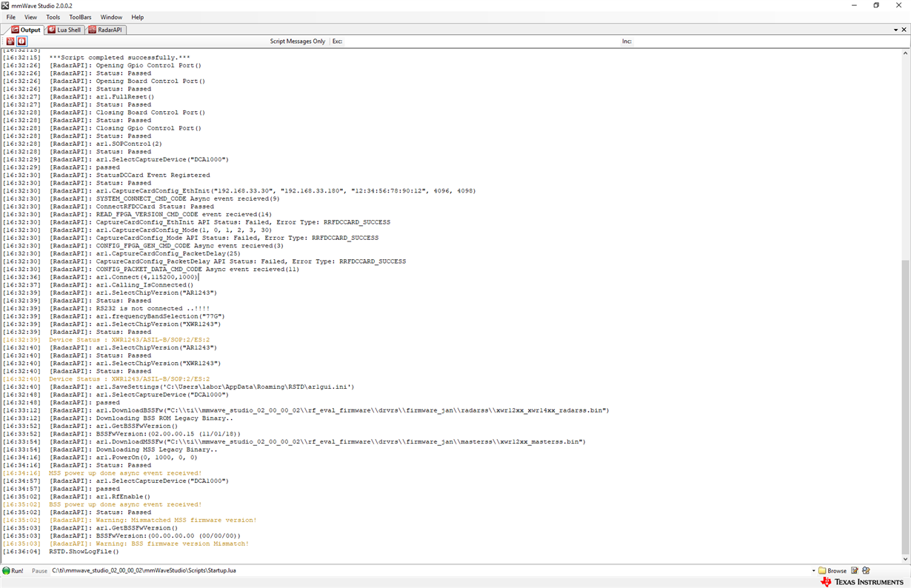Open the Help menu
The image size is (911, 588).
pos(138,17)
